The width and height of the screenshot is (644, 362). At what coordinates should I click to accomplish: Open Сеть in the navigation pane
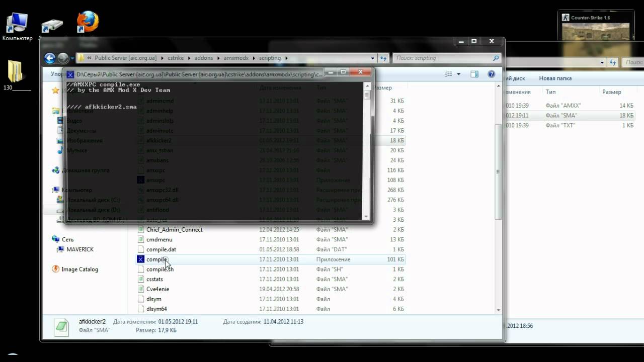point(67,240)
